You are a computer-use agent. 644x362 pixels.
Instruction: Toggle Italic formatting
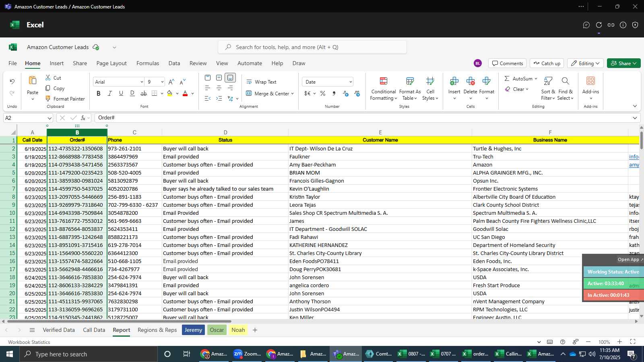[110, 93]
